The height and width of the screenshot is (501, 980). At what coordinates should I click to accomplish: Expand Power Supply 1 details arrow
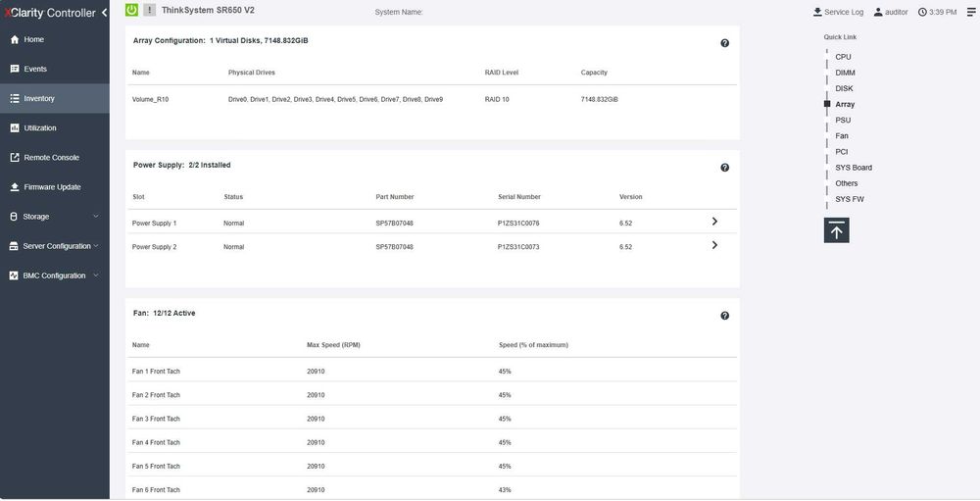714,222
